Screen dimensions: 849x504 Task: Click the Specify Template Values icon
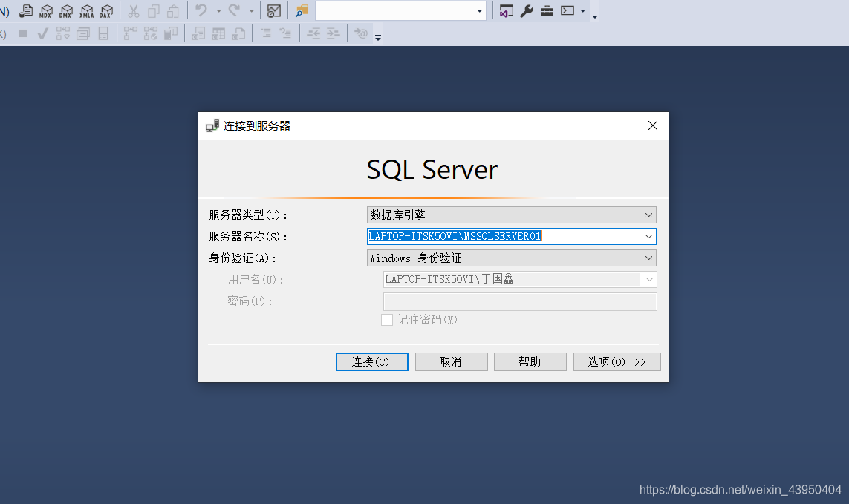tap(360, 33)
